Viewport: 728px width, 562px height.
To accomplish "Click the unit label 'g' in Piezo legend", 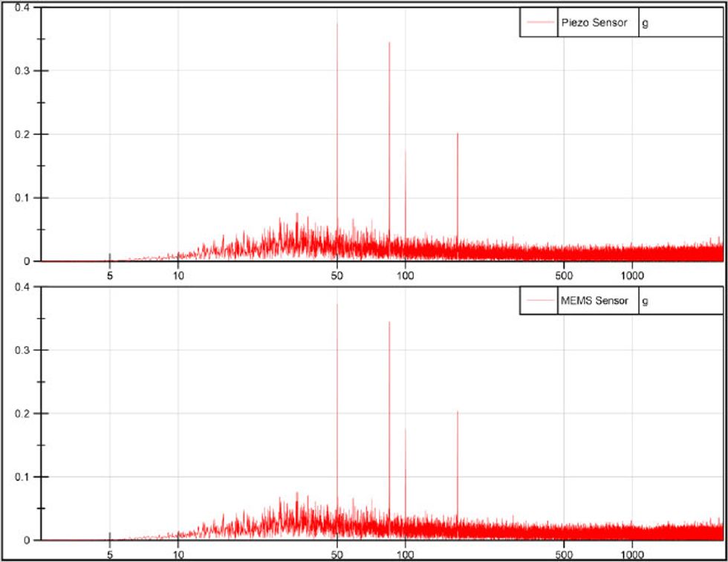I will pos(646,23).
